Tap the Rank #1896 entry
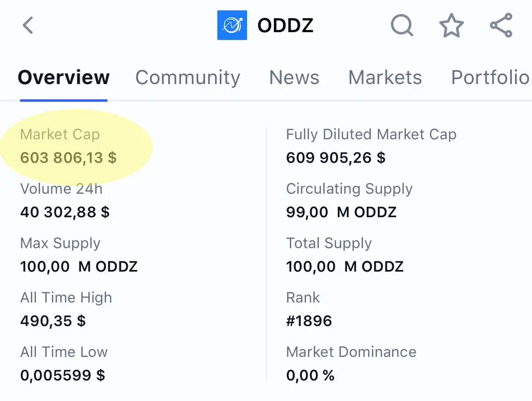The image size is (532, 401). pos(309,320)
